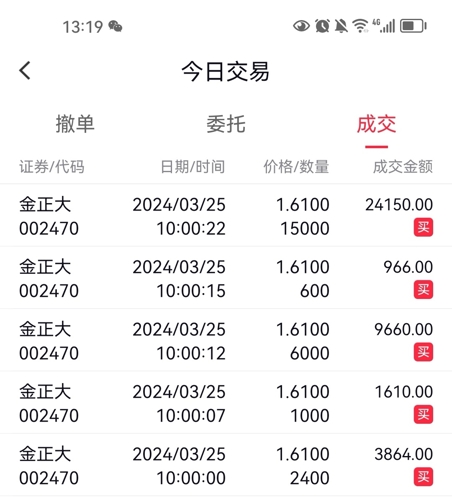The width and height of the screenshot is (452, 500).
Task: Tap the 买 badge on 966.00 trade
Action: pos(423,290)
